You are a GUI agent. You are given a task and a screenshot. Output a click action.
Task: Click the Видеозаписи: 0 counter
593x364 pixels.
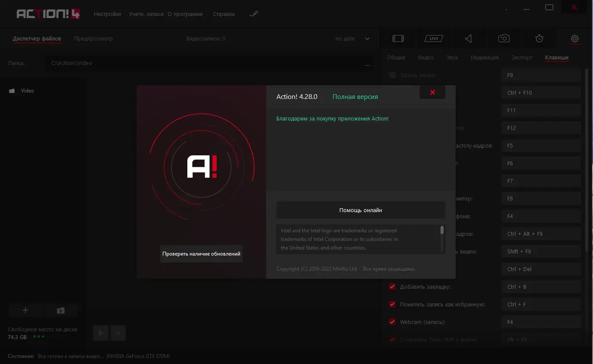206,39
